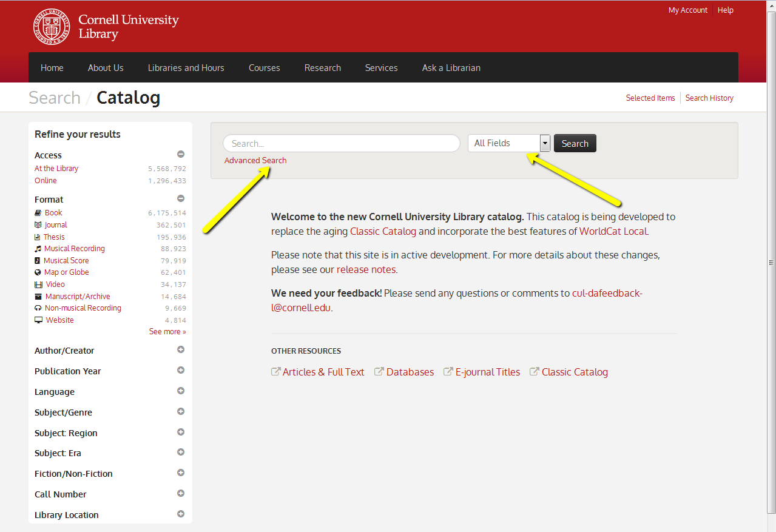
Task: Filter by Online access
Action: (46, 181)
